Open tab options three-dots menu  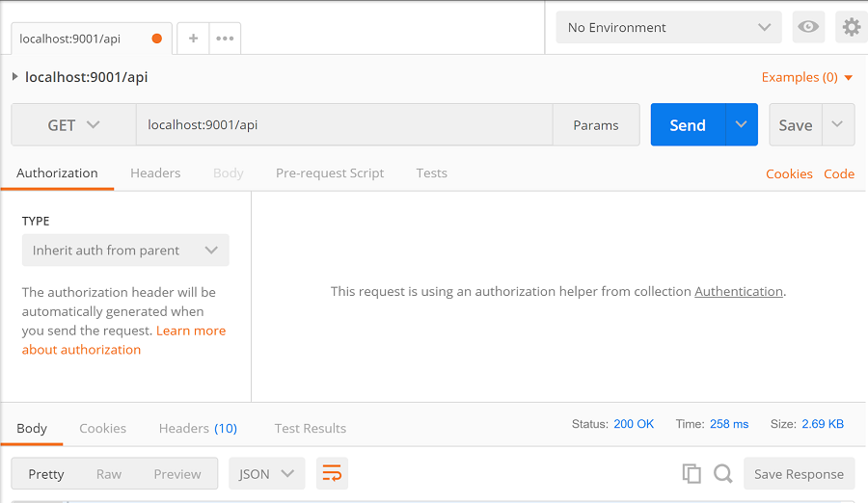225,39
